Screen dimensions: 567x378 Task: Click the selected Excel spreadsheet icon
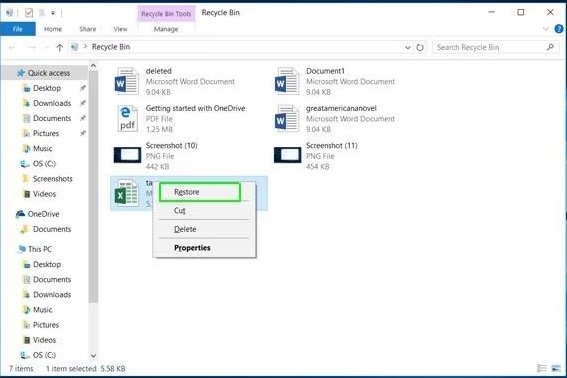127,194
